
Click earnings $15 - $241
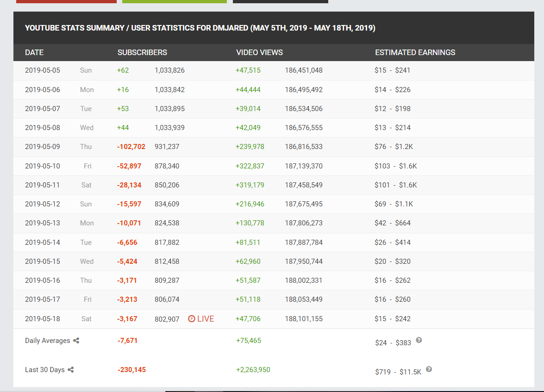[393, 70]
